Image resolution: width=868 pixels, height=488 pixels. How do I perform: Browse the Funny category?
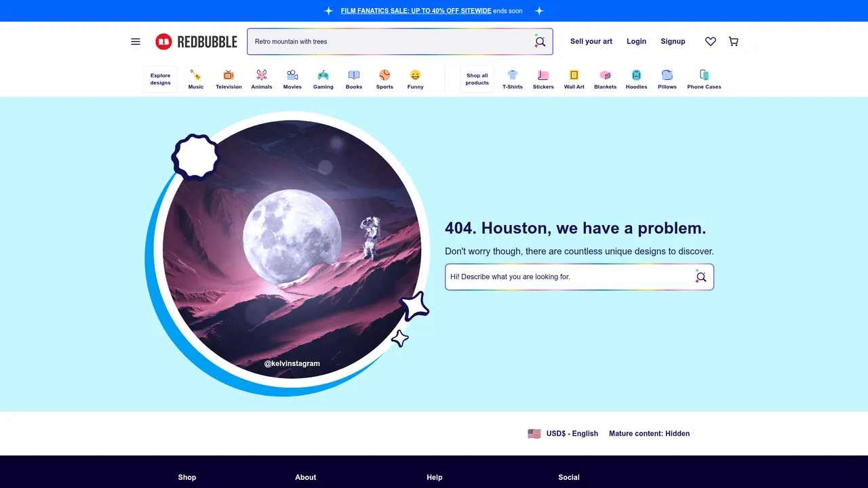(x=415, y=79)
